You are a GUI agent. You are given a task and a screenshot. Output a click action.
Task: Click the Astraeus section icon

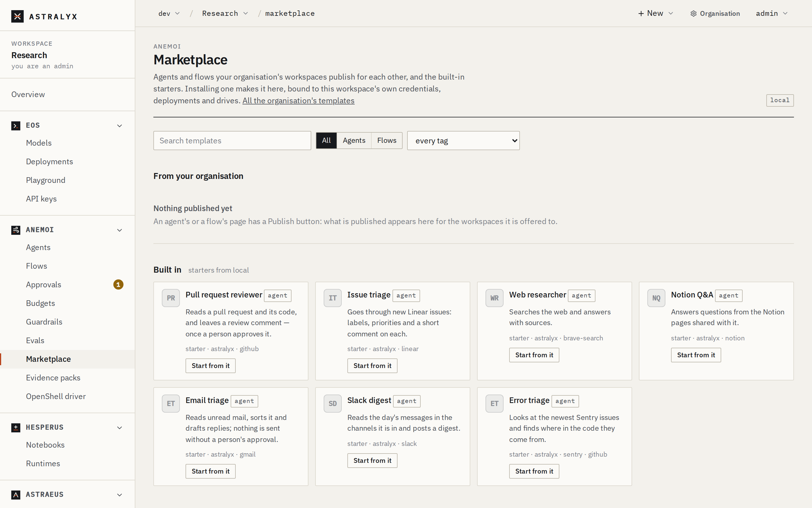tap(16, 495)
